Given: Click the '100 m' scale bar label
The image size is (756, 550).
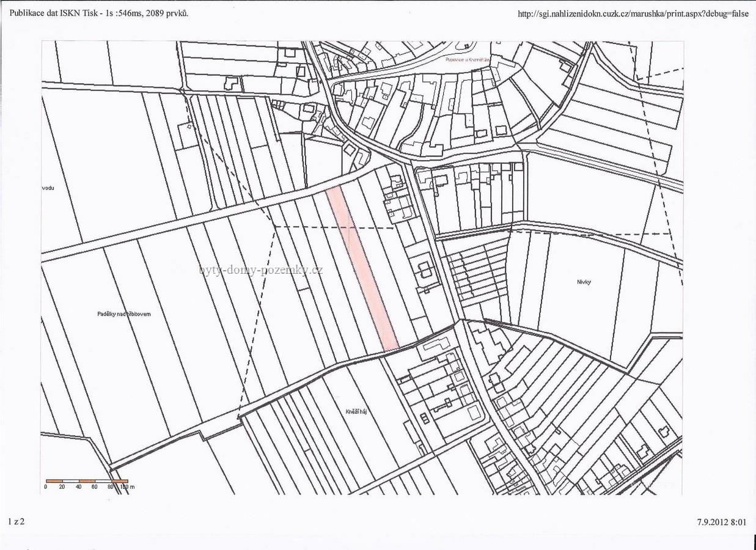Looking at the screenshot, I should (127, 487).
